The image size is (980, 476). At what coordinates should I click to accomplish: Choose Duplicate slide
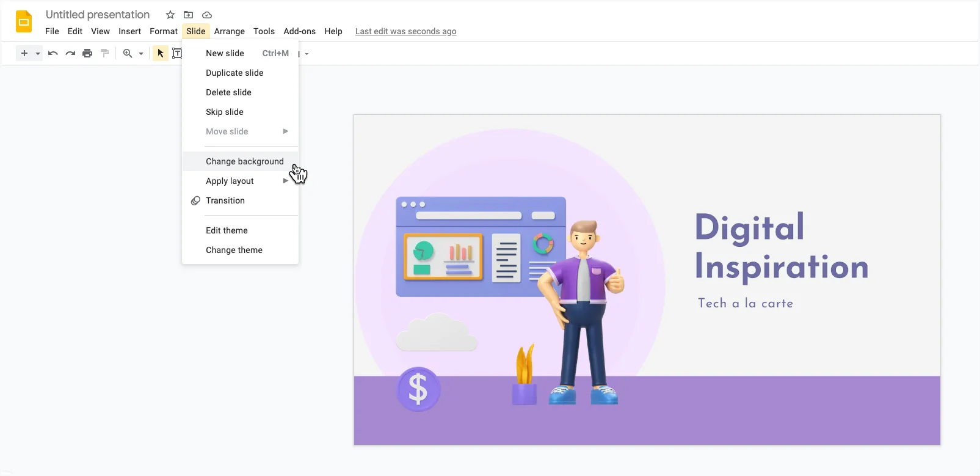240,73
